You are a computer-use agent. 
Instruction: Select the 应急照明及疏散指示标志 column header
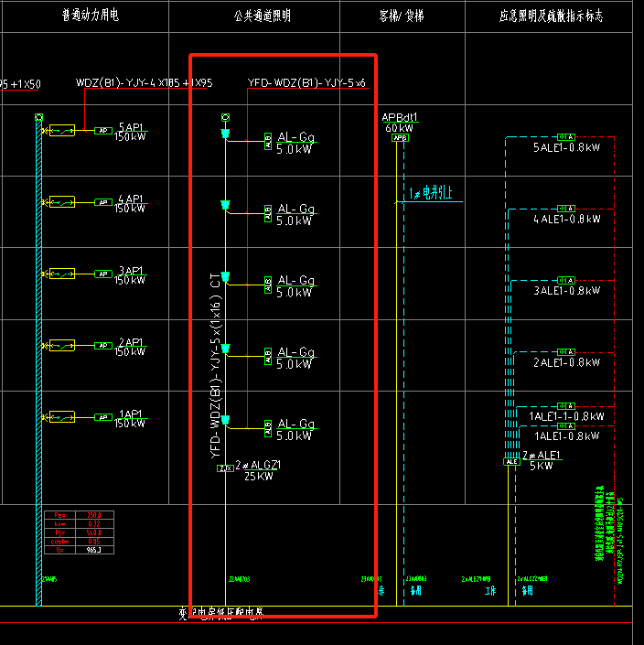(x=551, y=16)
